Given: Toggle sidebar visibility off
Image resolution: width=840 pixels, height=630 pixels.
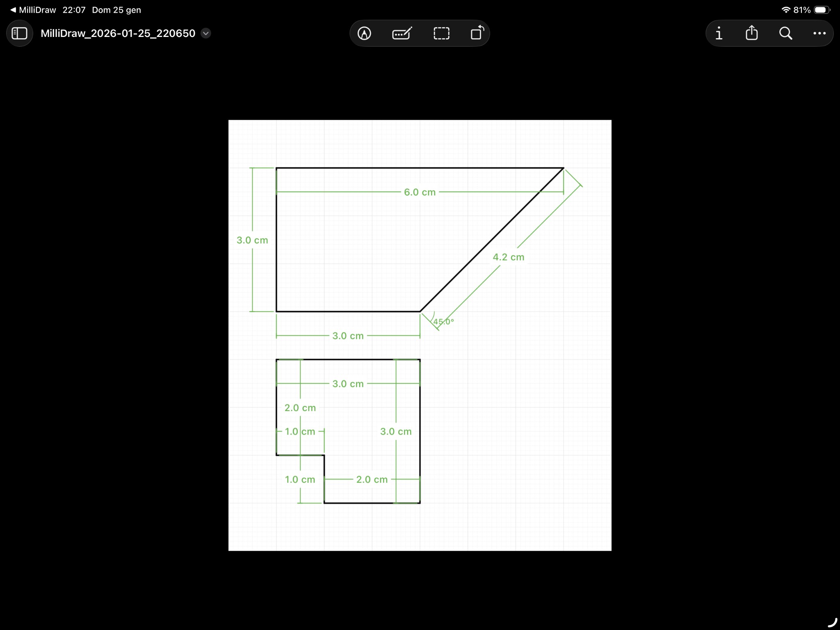Looking at the screenshot, I should point(19,33).
